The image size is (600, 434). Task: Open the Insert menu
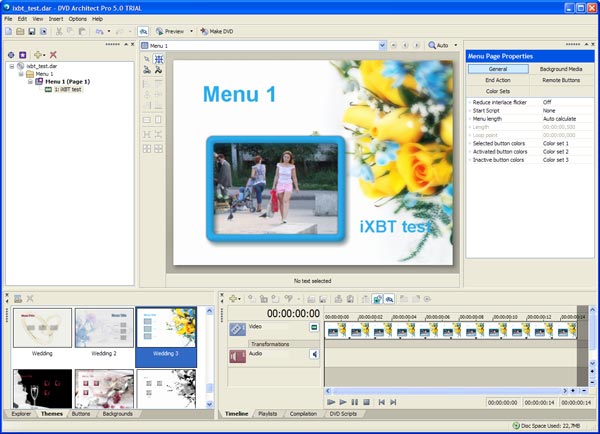(x=55, y=19)
